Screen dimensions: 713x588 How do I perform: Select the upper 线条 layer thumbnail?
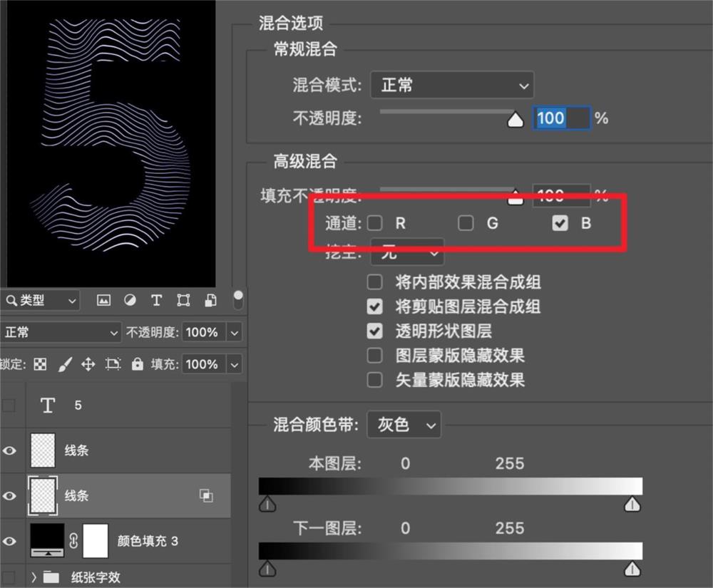43,450
